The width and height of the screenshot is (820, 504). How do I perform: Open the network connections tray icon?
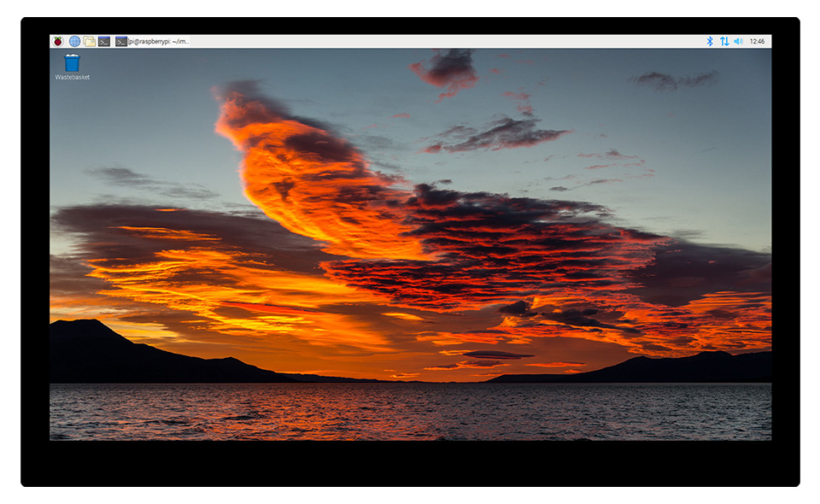(724, 41)
